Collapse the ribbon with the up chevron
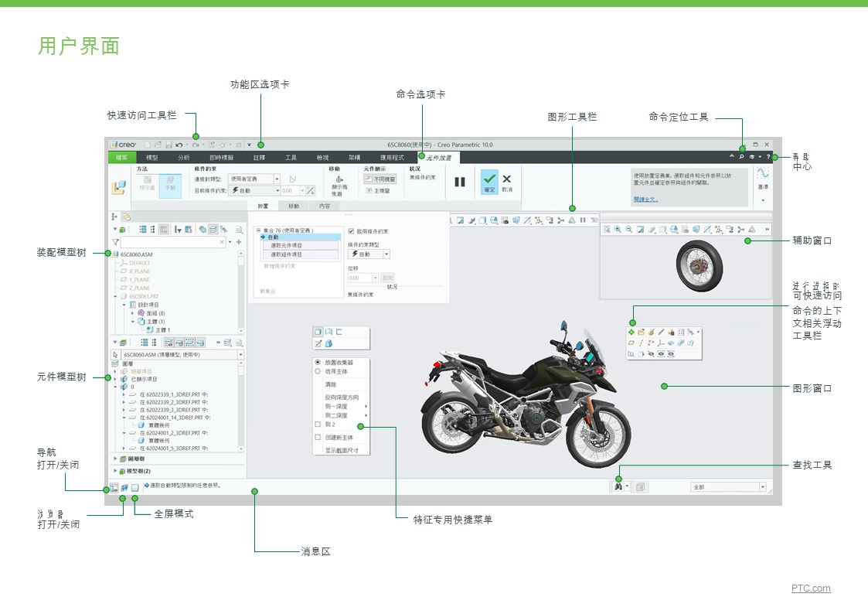Viewport: 868px width, 614px height. pos(732,157)
